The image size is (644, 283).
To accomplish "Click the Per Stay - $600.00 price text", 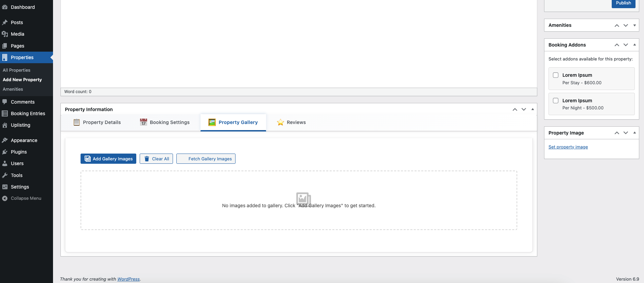I will [x=582, y=83].
